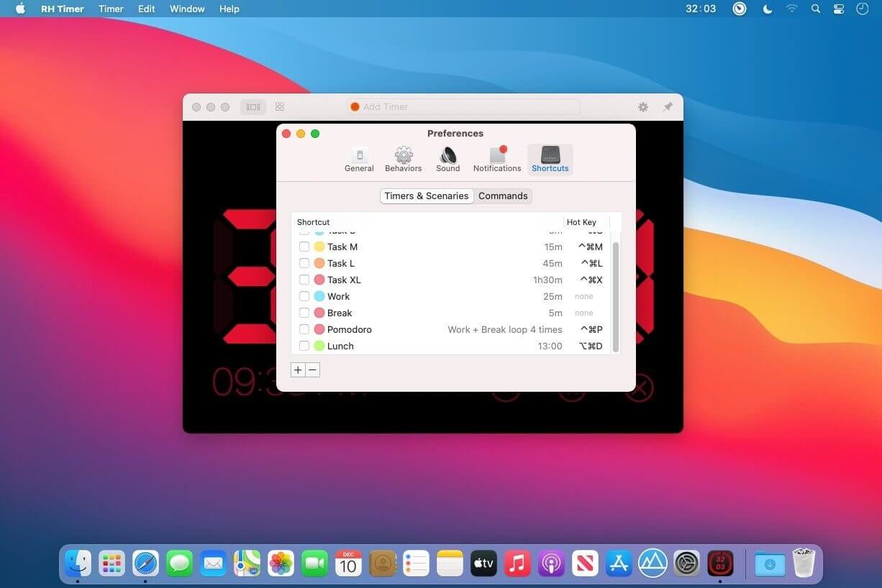Click the pin window icon
This screenshot has height=588, width=882.
coord(668,106)
